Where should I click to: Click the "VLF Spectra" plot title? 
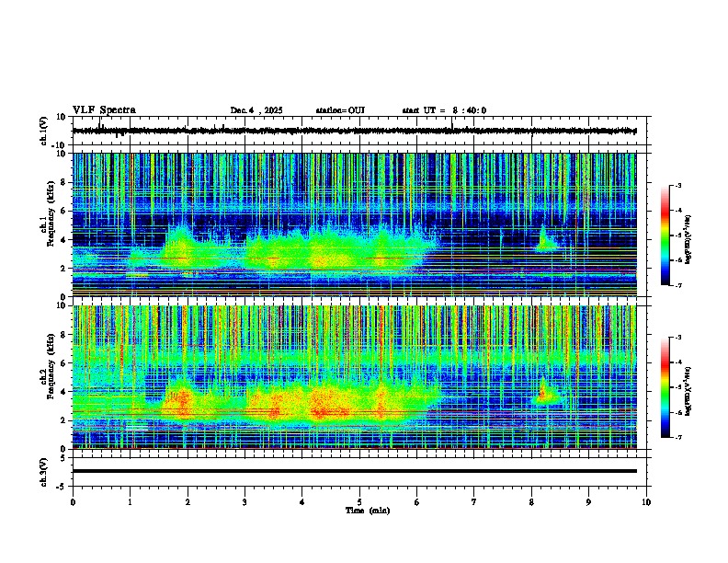click(x=104, y=110)
